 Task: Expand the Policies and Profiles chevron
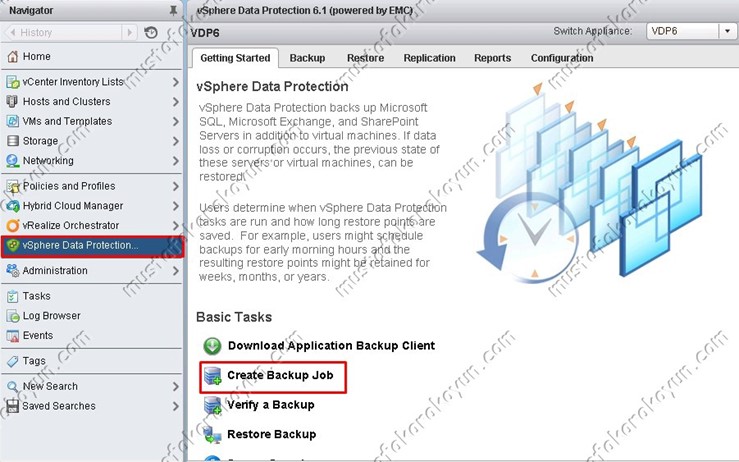[175, 186]
